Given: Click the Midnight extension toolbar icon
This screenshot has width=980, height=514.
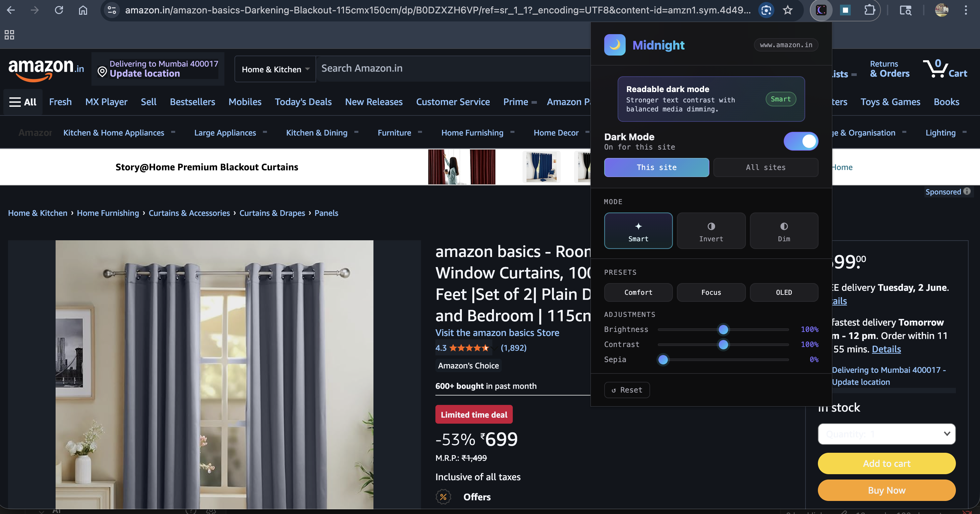Looking at the screenshot, I should [x=821, y=10].
